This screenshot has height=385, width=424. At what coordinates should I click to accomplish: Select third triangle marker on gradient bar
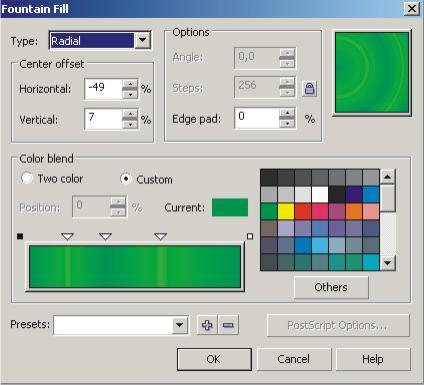(161, 237)
